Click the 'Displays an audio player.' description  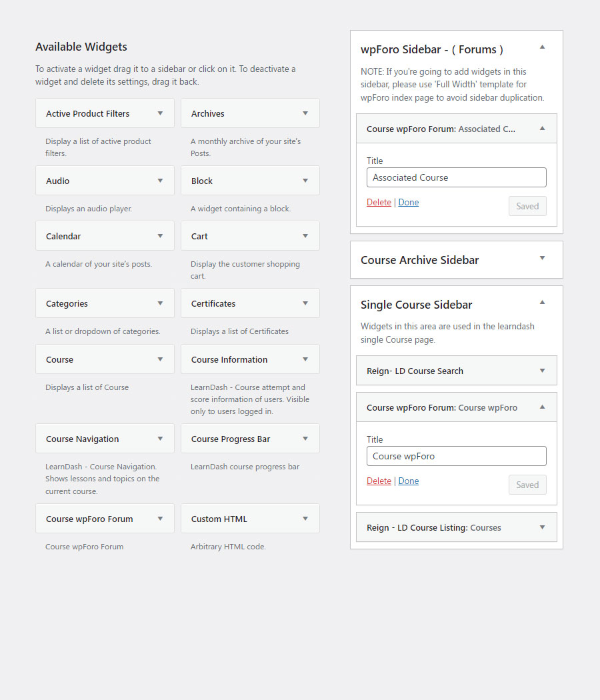(x=89, y=209)
